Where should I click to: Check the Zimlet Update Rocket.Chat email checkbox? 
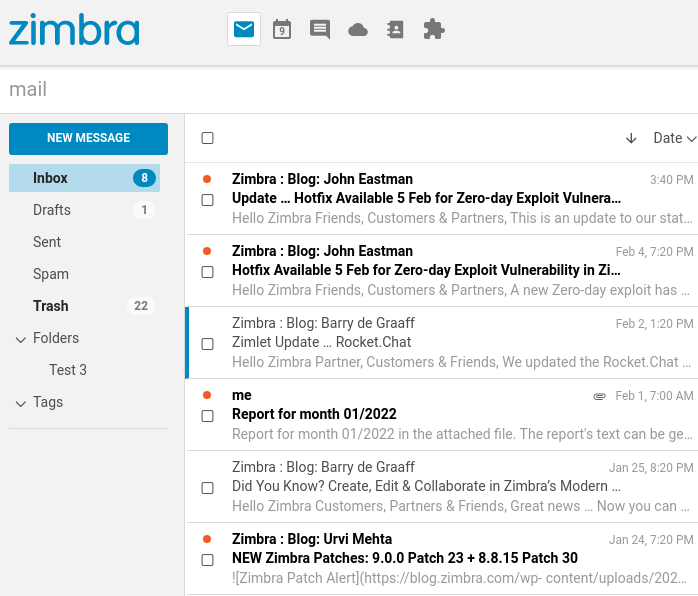[207, 344]
